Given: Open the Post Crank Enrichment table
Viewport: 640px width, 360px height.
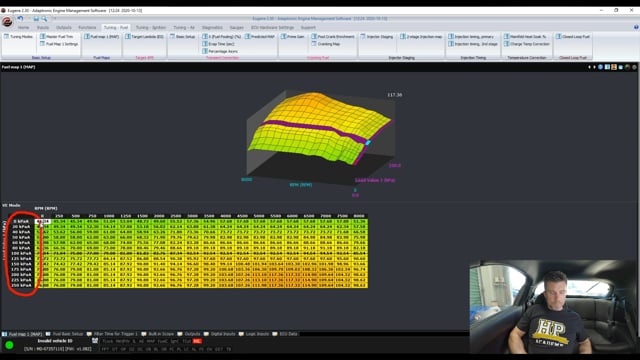Looking at the screenshot, I should tap(333, 37).
